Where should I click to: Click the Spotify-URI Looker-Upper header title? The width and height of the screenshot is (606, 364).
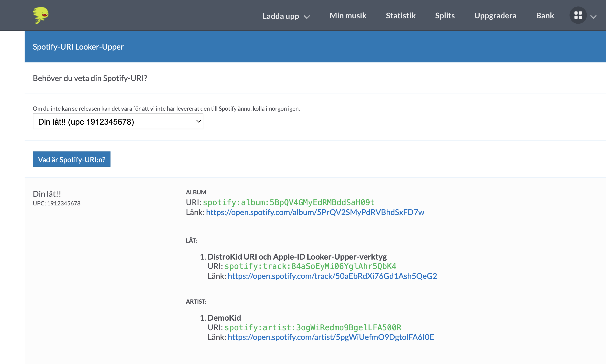(78, 47)
